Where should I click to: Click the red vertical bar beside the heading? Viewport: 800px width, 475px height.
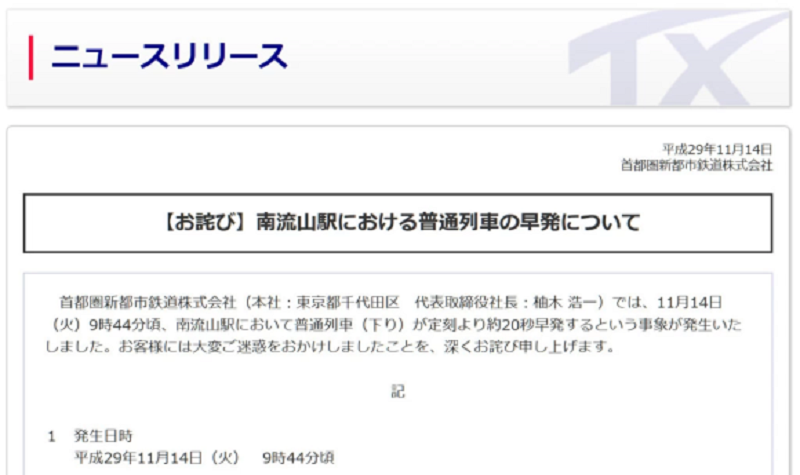(x=32, y=56)
